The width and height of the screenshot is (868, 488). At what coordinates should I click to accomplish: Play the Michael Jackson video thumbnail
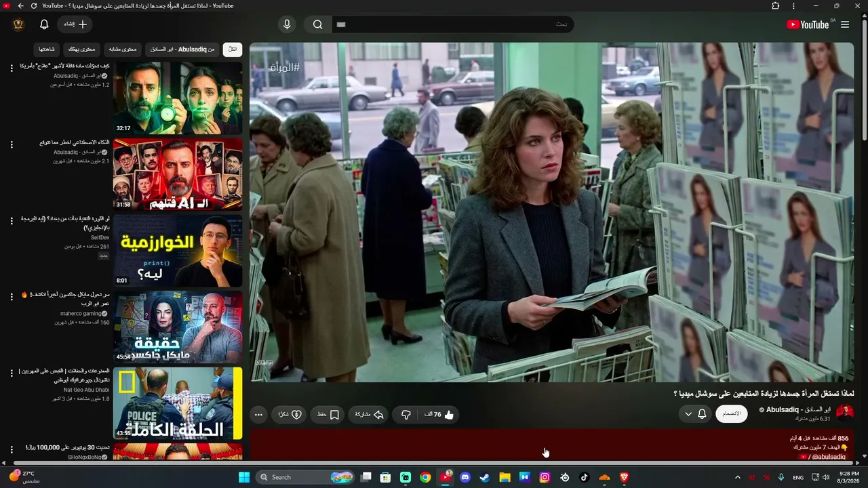click(x=178, y=327)
